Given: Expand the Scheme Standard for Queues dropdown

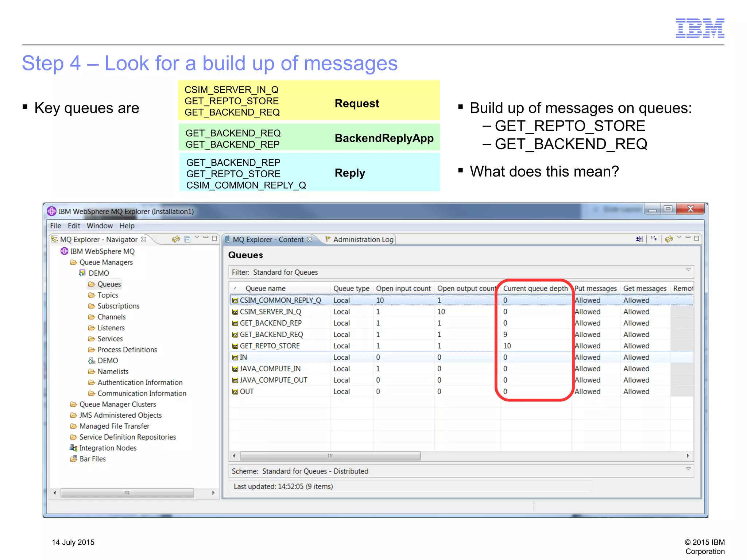Looking at the screenshot, I should pos(688,469).
